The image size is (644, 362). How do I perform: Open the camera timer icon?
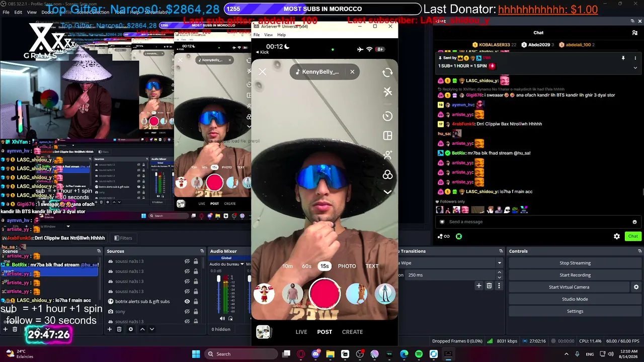(x=387, y=116)
